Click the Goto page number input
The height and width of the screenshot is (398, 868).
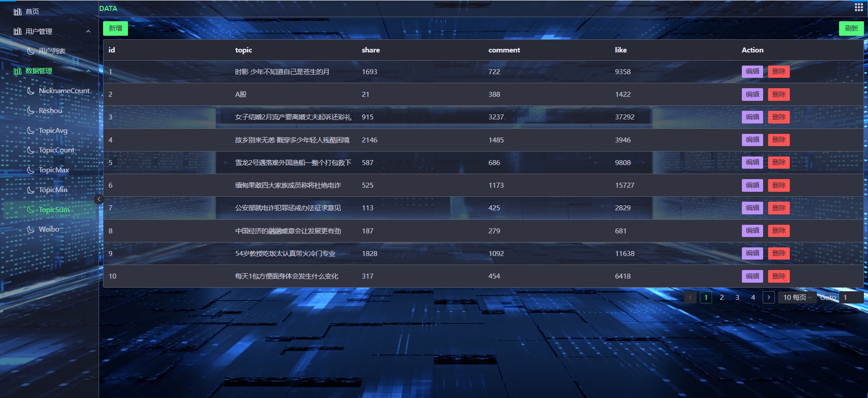[851, 297]
